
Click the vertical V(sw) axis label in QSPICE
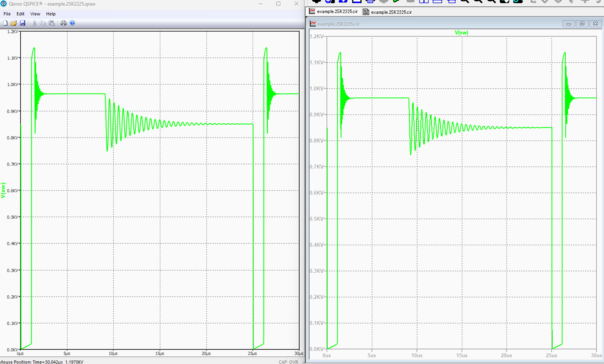coord(3,190)
